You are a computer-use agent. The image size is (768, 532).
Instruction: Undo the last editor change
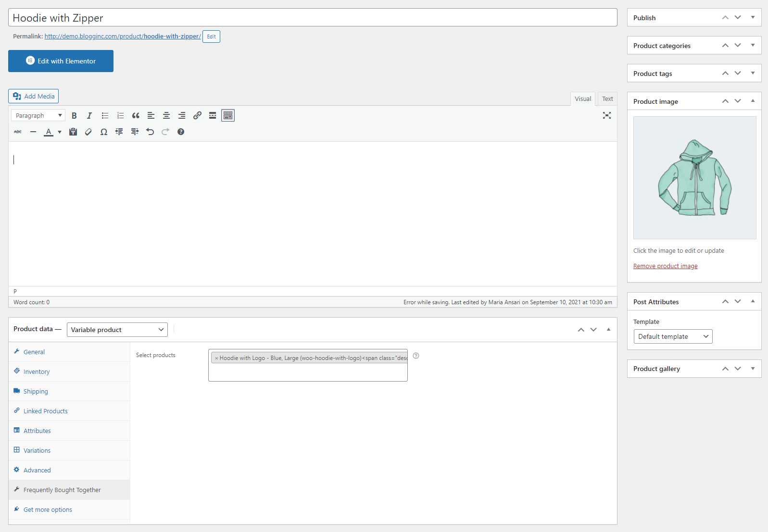pyautogui.click(x=150, y=132)
